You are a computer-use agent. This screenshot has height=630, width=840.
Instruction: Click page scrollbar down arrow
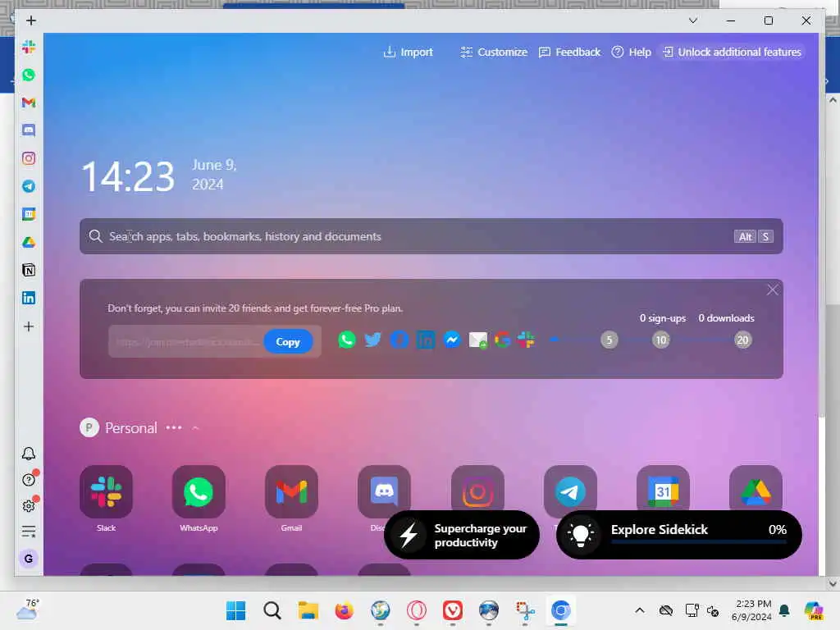coord(833,583)
